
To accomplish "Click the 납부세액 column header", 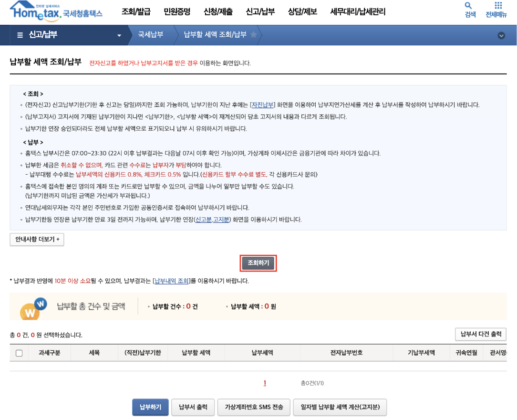I will (x=262, y=353).
